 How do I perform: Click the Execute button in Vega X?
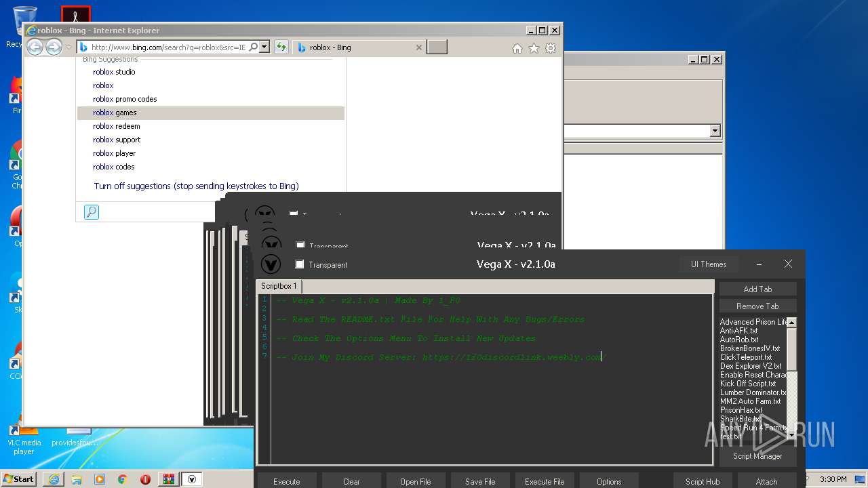(x=286, y=481)
